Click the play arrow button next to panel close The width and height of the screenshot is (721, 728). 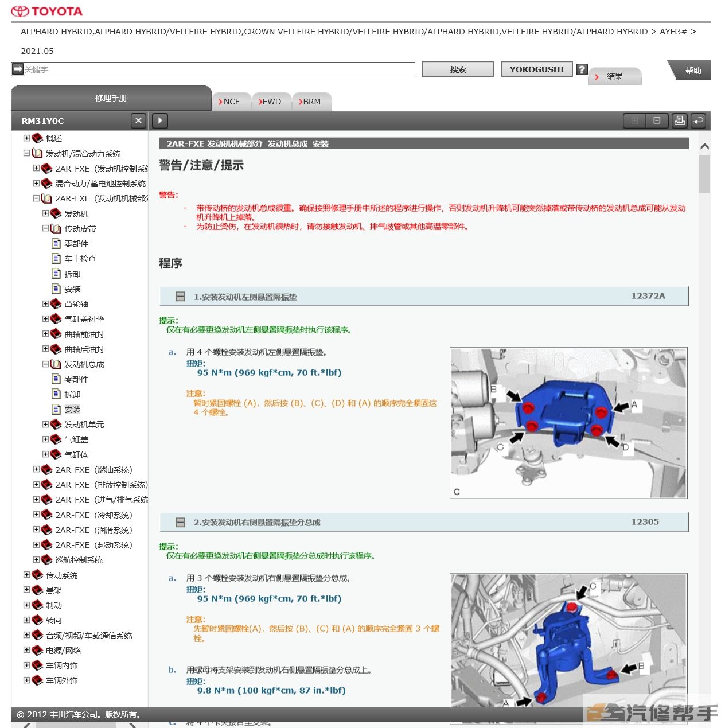coord(160,120)
